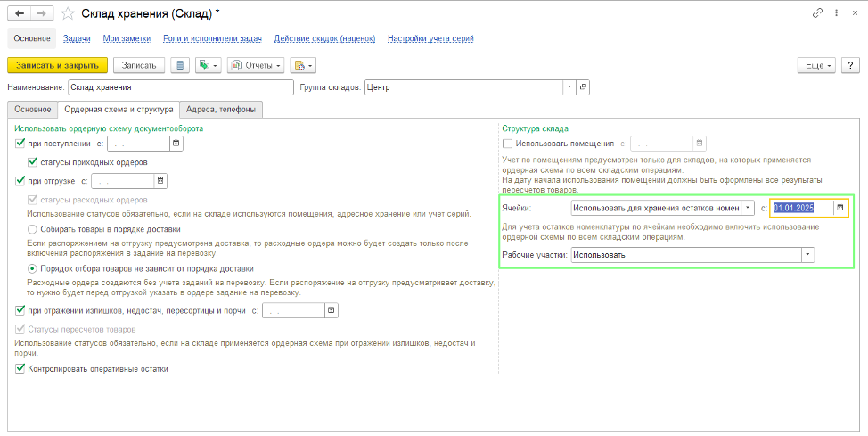This screenshot has width=868, height=436.
Task: Expand the Ячейки dropdown arrow
Action: pos(748,208)
